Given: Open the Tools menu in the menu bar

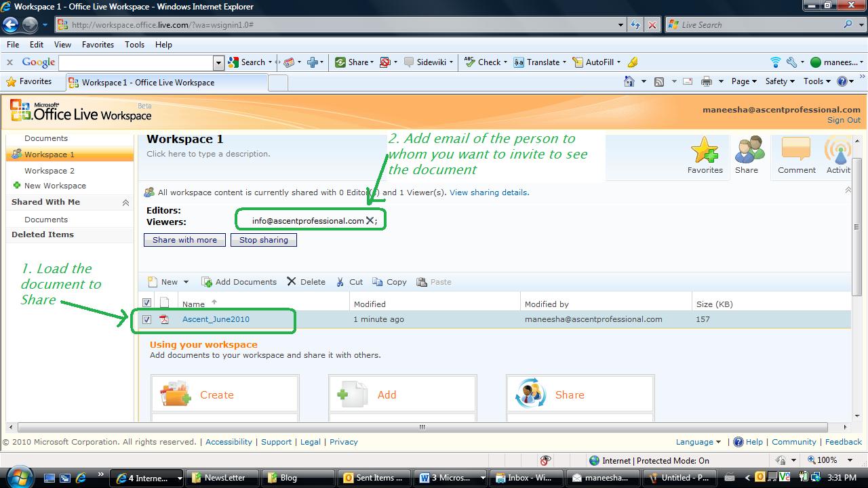Looking at the screenshot, I should (134, 45).
